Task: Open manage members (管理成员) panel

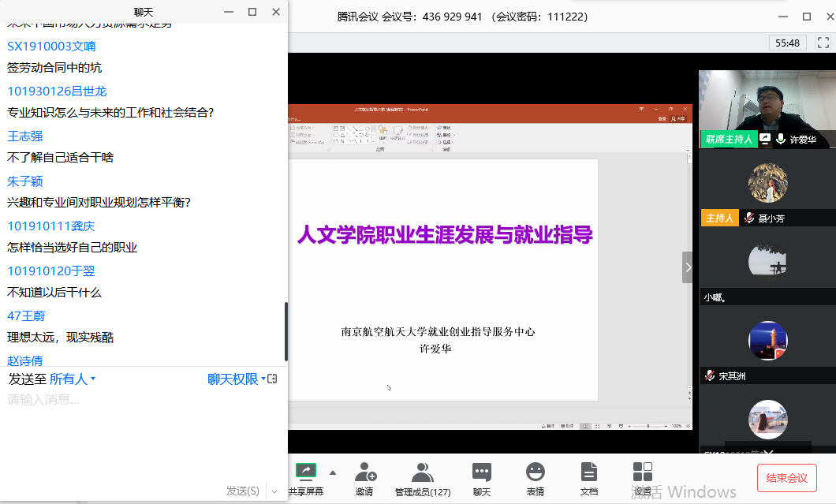Action: pos(423,472)
